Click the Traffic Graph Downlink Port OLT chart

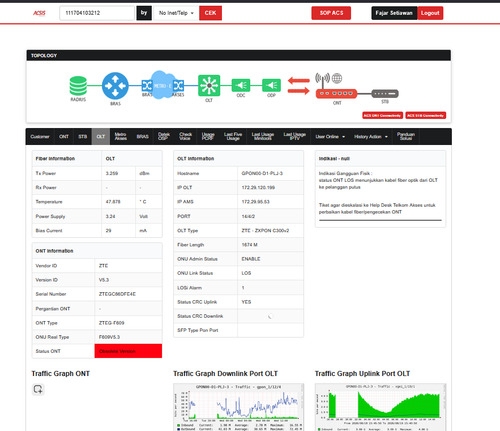coord(238,407)
